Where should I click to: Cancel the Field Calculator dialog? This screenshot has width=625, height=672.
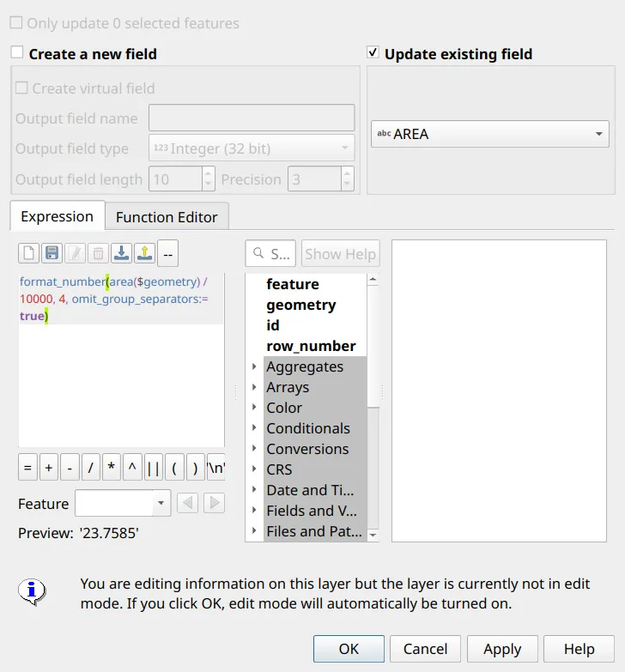pos(425,649)
